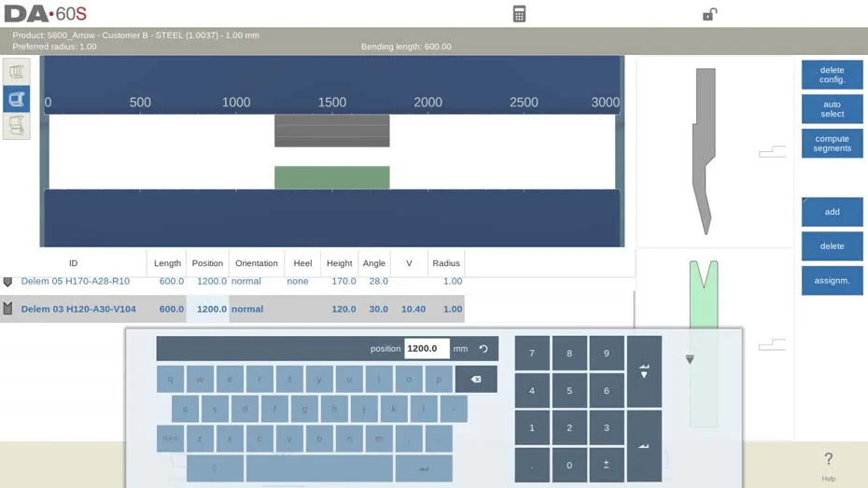Tap the alphabetic keyboard enter key
The width and height of the screenshot is (868, 488).
point(424,468)
